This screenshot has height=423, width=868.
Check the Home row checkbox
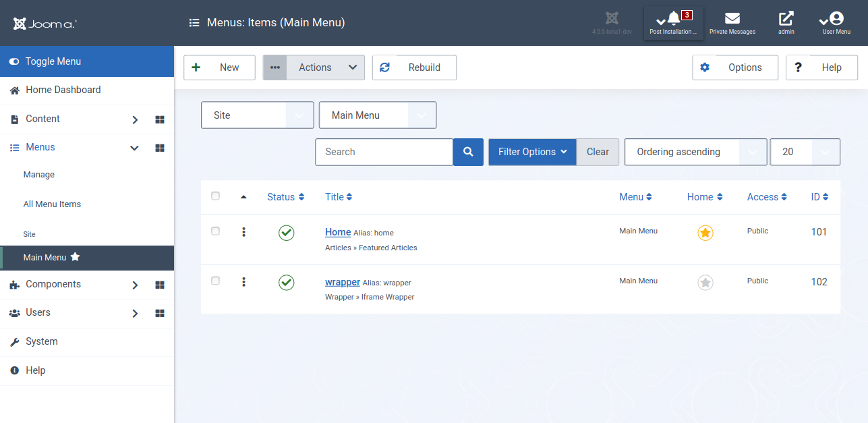click(215, 231)
